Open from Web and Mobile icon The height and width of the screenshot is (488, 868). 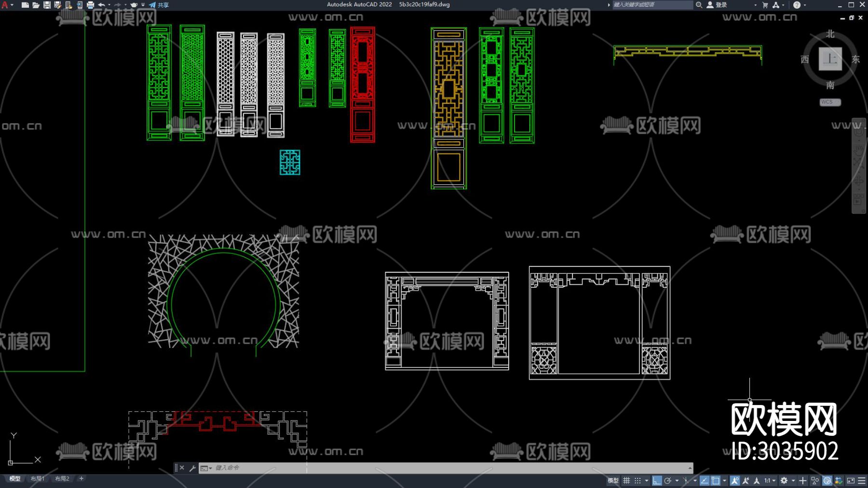68,5
